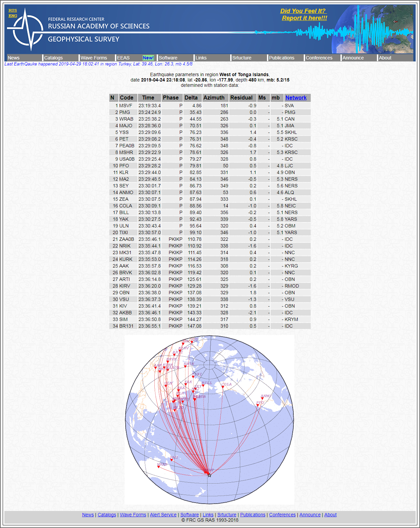Click the epicenter star on the globe map
The image size is (420, 528).
pos(209,475)
